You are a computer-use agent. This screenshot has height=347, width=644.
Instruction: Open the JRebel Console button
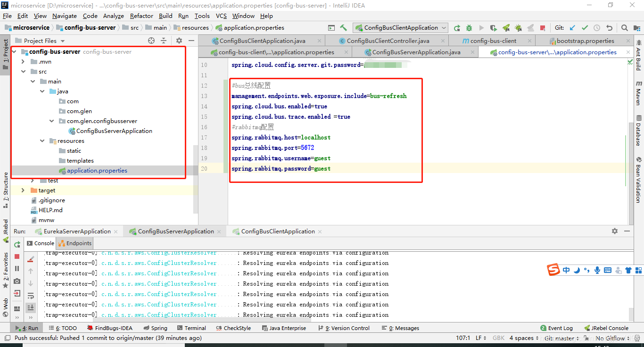(x=606, y=328)
